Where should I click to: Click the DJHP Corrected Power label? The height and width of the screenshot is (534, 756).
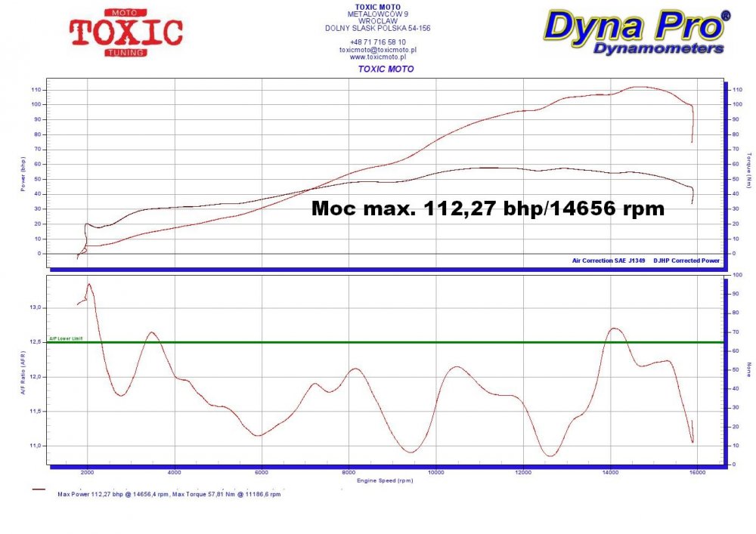[x=686, y=260]
